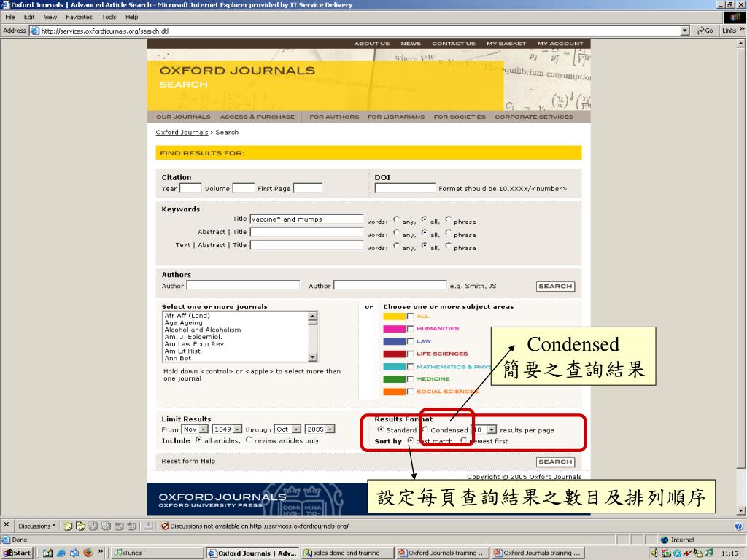Click the page icon in the Address bar

coord(35,31)
